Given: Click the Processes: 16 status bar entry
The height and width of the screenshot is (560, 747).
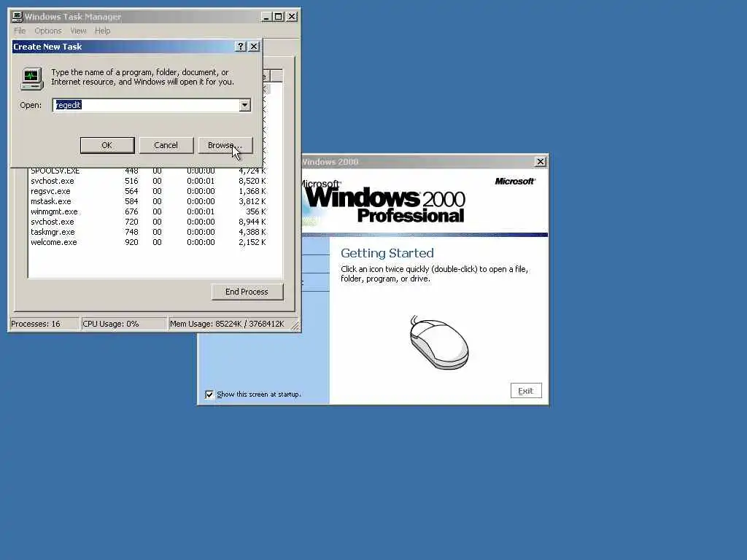Looking at the screenshot, I should pos(44,324).
